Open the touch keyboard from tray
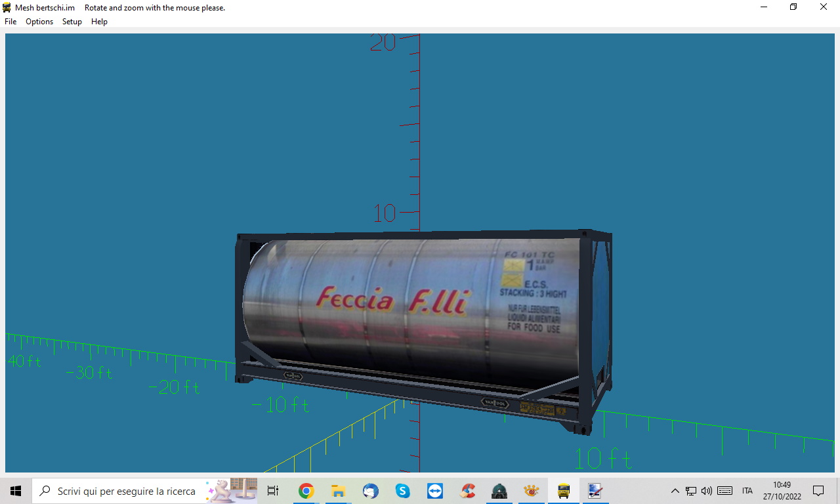Image resolution: width=840 pixels, height=504 pixels. tap(725, 491)
